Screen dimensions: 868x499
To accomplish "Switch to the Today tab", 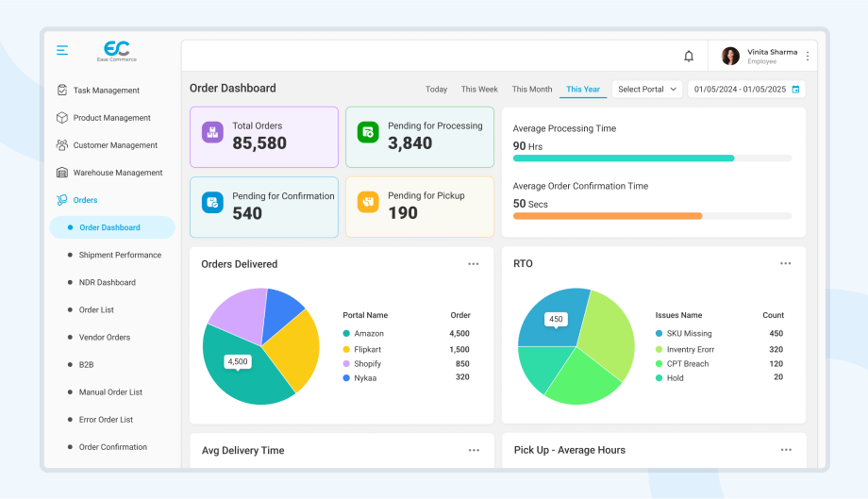I will coord(436,89).
